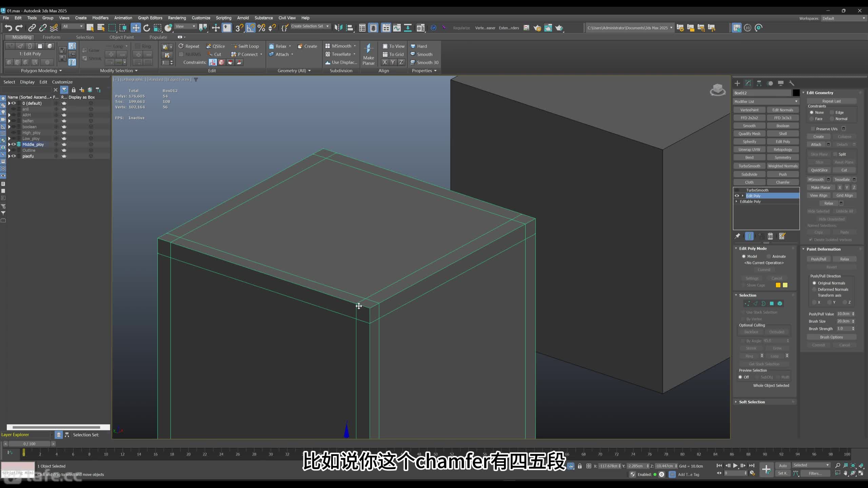Screen dimensions: 868x488
Task: Select Element sub-object level icon
Action: (780, 304)
